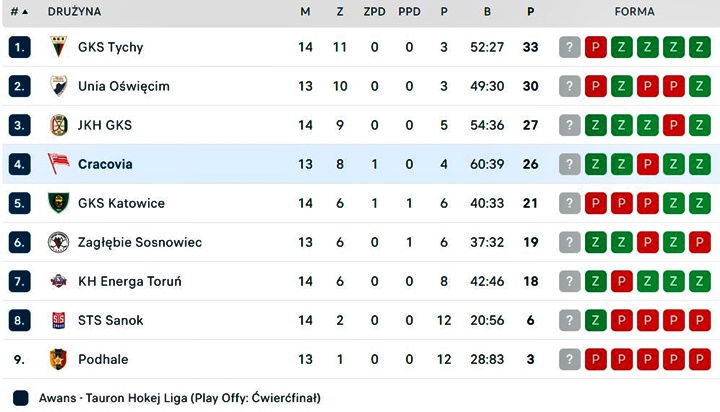Image resolution: width=720 pixels, height=412 pixels.
Task: Sort standings by the M matches column
Action: (x=305, y=12)
